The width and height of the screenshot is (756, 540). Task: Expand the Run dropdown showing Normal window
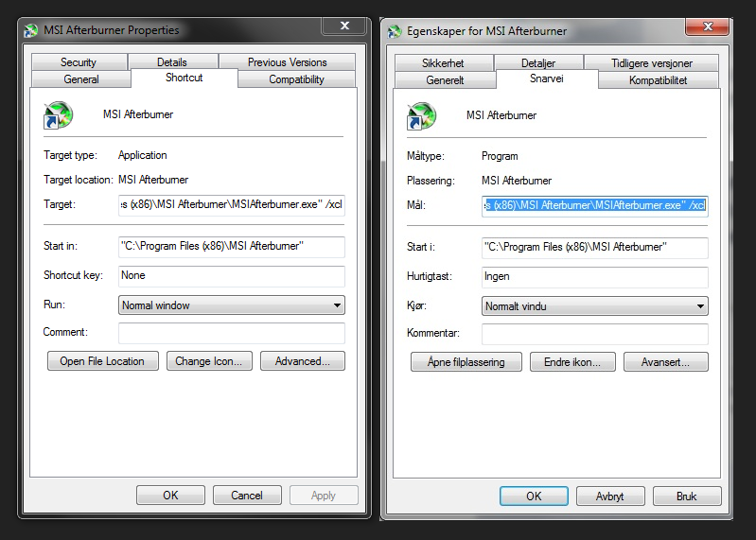coord(232,305)
